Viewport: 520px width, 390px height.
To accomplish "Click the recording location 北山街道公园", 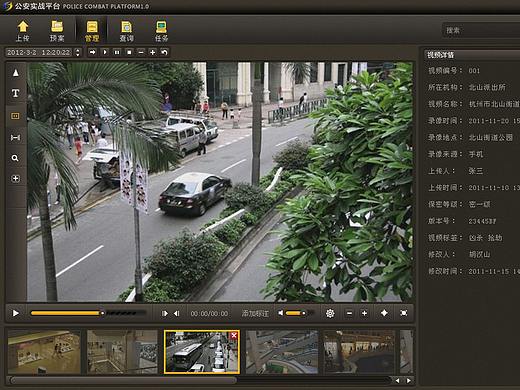I will tap(490, 137).
